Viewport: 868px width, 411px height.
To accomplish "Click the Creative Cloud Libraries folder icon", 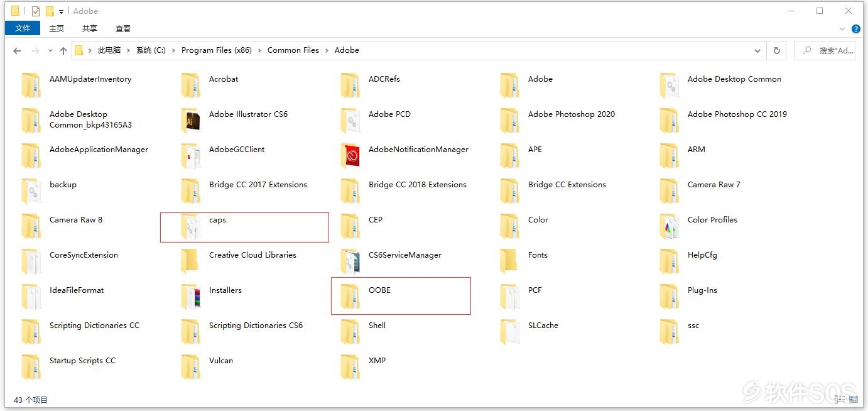I will pos(191,261).
